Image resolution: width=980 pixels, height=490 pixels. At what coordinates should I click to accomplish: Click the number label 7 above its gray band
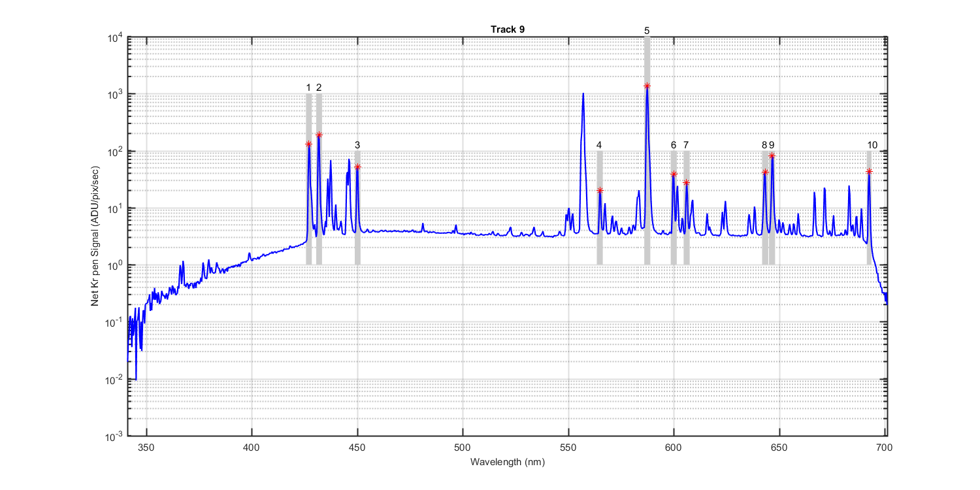coord(686,145)
